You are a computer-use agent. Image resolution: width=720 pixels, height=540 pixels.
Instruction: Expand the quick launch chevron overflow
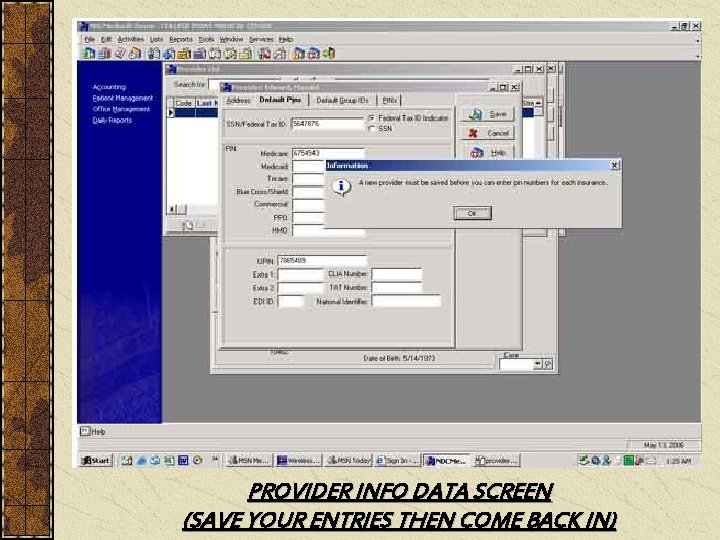pos(215,459)
